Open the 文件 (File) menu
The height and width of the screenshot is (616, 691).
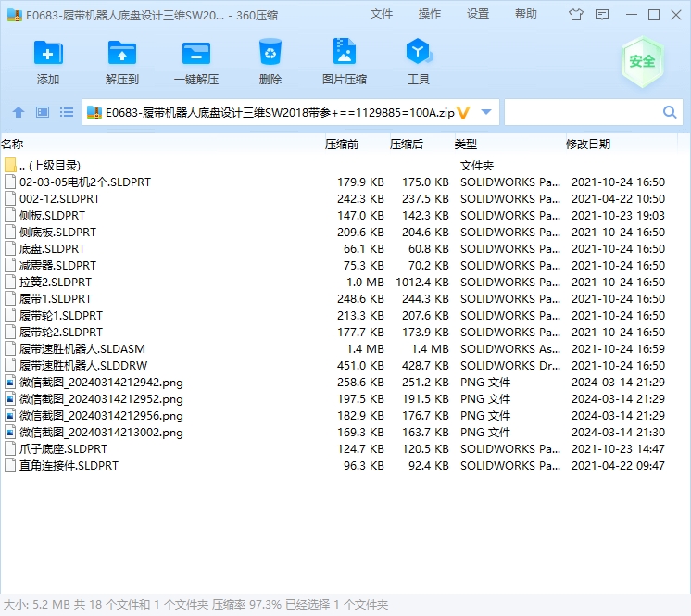(x=382, y=14)
